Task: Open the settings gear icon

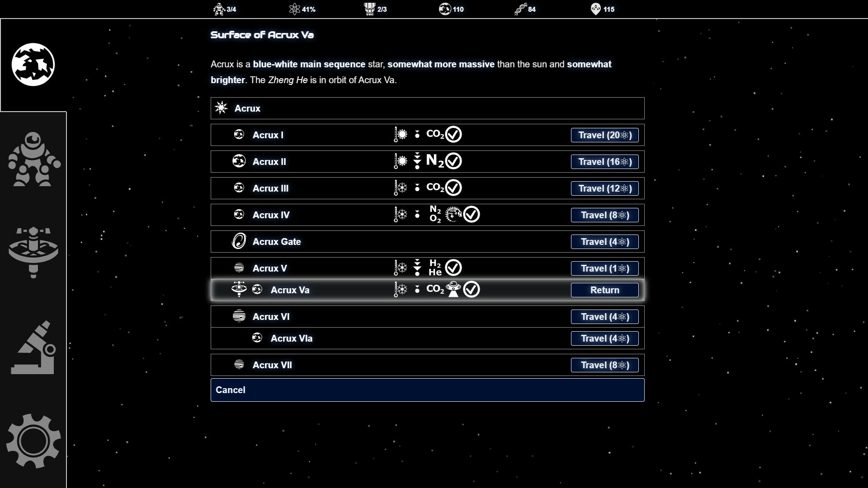Action: point(33,441)
